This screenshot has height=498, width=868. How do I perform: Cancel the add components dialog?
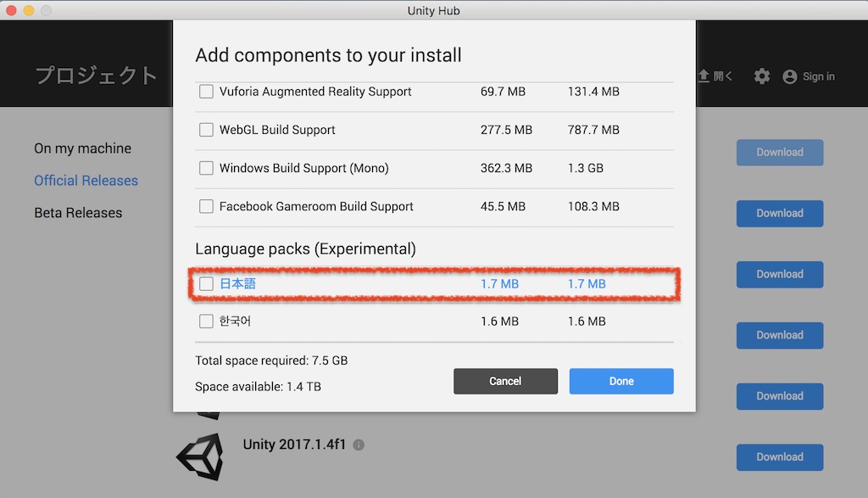tap(505, 381)
